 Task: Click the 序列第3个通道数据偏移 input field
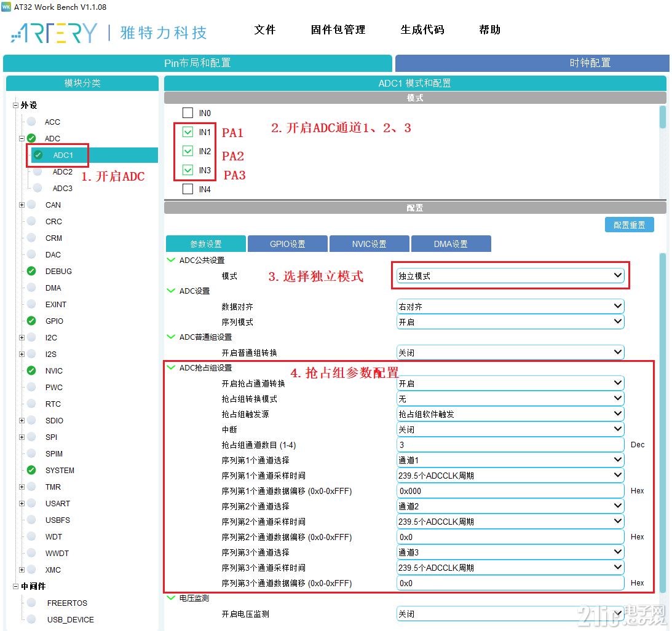click(510, 583)
